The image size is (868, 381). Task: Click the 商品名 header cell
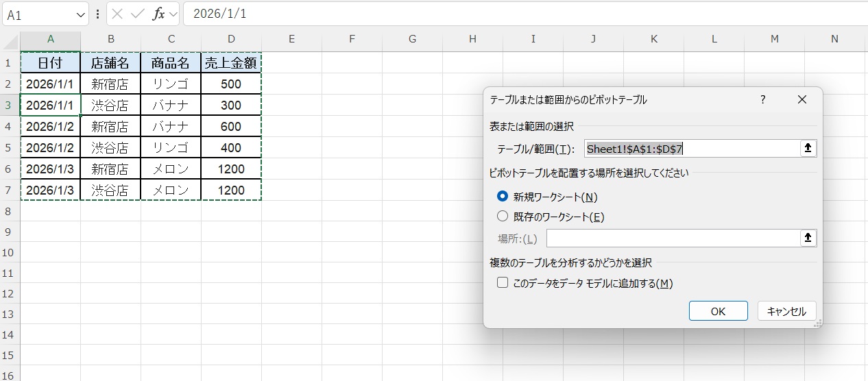click(x=171, y=63)
